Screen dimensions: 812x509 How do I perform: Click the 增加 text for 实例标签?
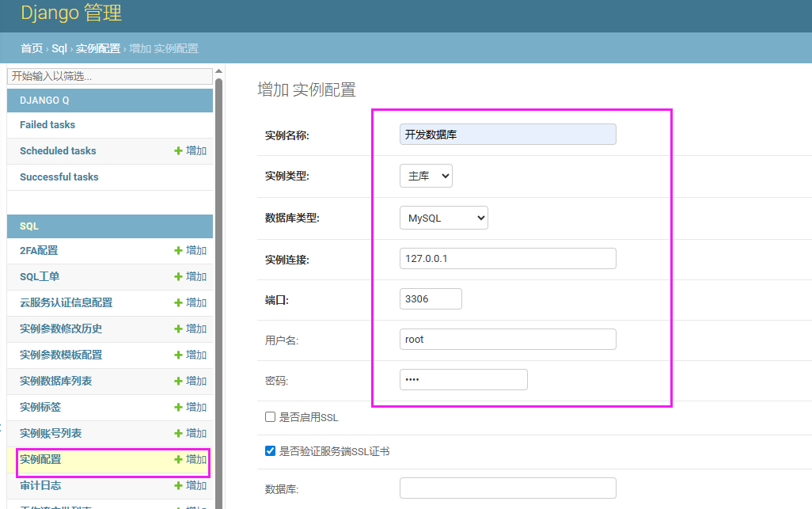coord(196,408)
